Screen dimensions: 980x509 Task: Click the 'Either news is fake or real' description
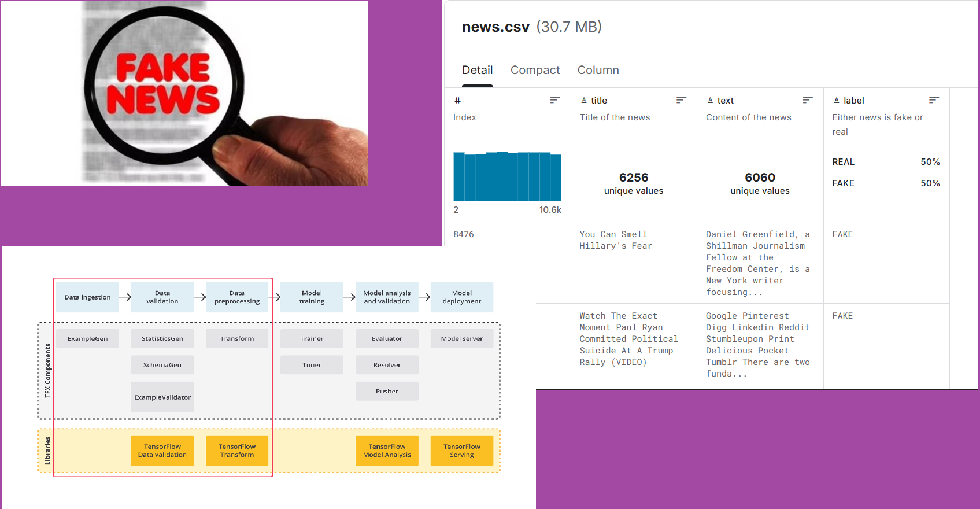click(x=878, y=124)
